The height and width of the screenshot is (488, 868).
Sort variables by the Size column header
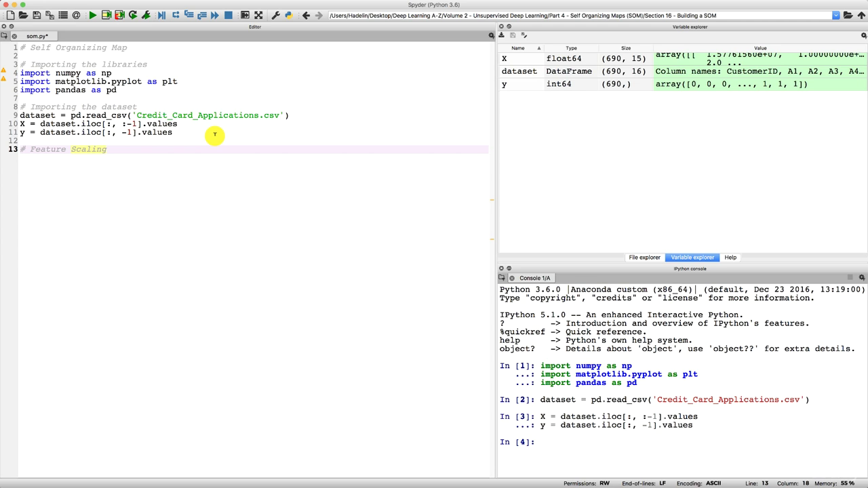click(626, 48)
